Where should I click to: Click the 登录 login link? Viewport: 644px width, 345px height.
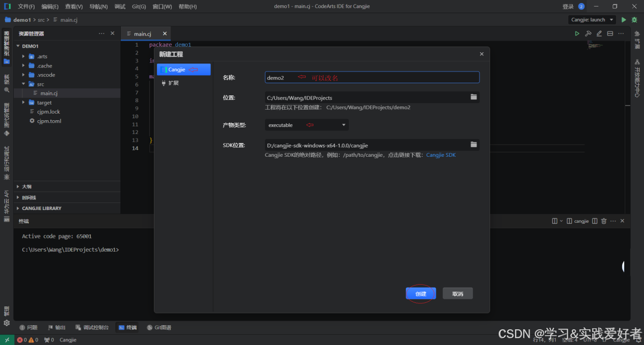(568, 7)
